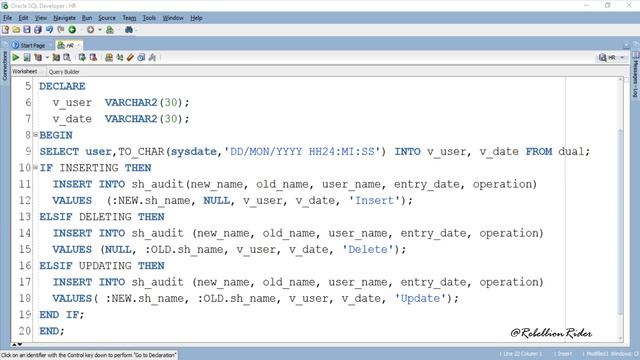Open the Connections side panel tab
The height and width of the screenshot is (360, 640).
(5, 65)
